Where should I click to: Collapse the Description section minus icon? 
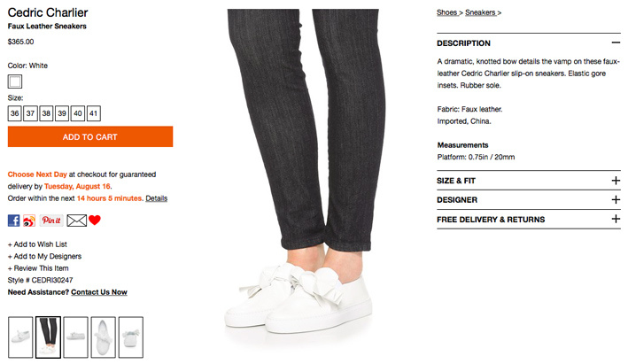[x=616, y=43]
